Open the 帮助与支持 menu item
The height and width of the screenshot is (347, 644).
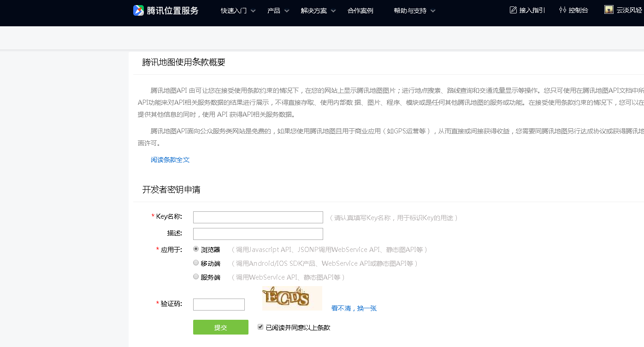(410, 11)
